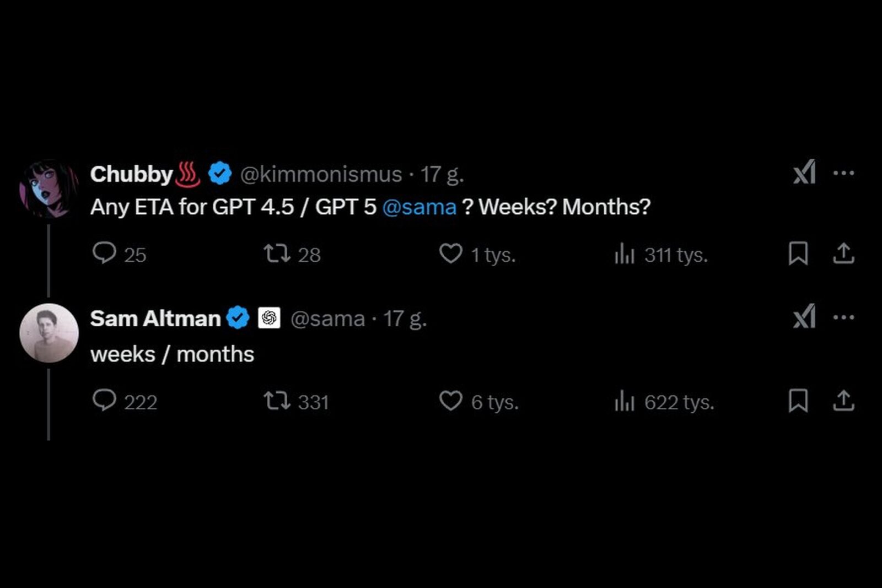Bookmark Chubby's tweet
The image size is (882, 588).
pyautogui.click(x=798, y=253)
